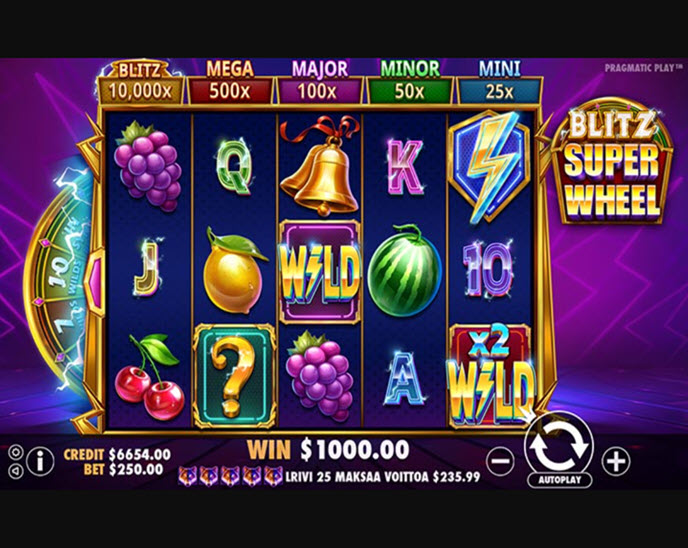Select the Mega 500x jackpot panel
688x548 pixels.
pos(230,84)
